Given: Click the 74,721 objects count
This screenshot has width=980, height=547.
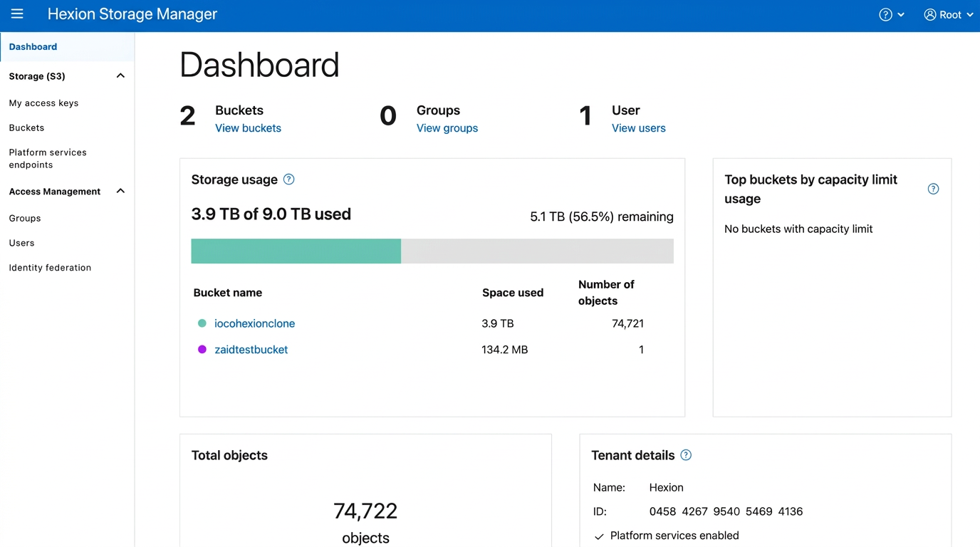Looking at the screenshot, I should (x=627, y=323).
